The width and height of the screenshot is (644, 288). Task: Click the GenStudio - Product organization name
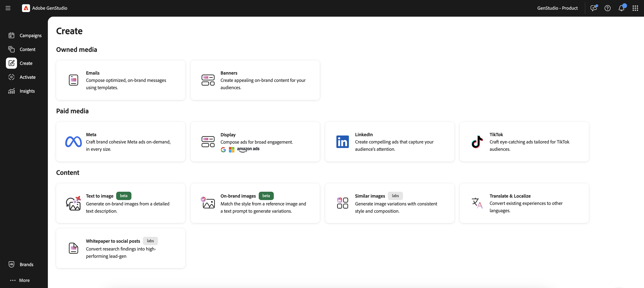click(557, 8)
